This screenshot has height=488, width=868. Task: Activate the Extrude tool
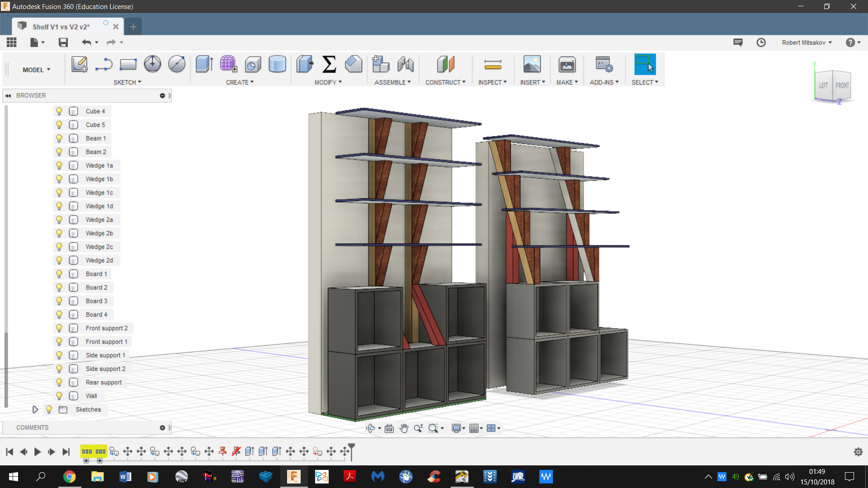(x=204, y=64)
